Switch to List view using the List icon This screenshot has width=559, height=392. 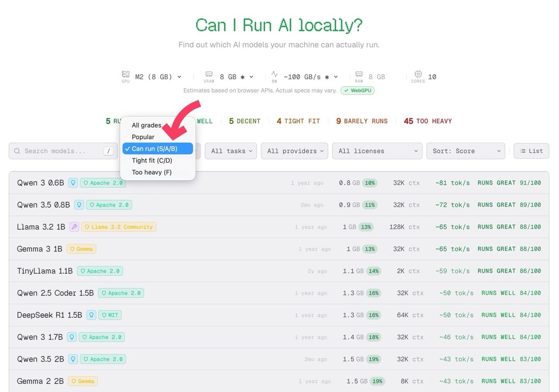(531, 151)
